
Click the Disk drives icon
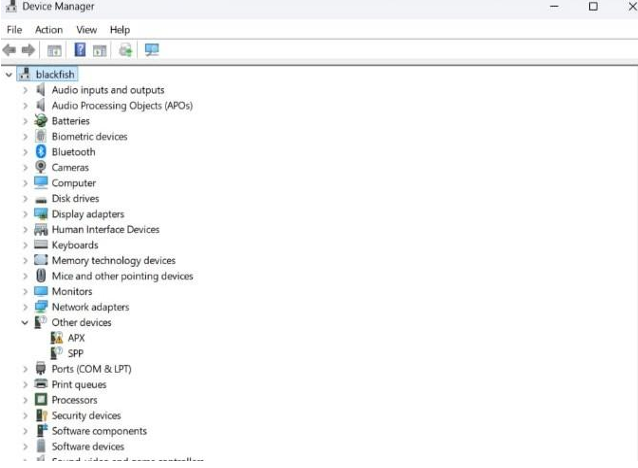pyautogui.click(x=41, y=199)
